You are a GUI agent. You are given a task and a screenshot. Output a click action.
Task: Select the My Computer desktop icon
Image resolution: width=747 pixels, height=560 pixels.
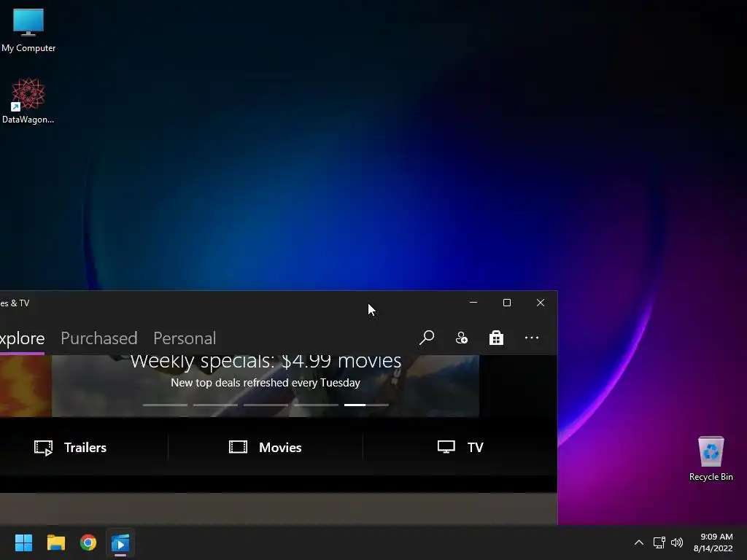coord(28,30)
